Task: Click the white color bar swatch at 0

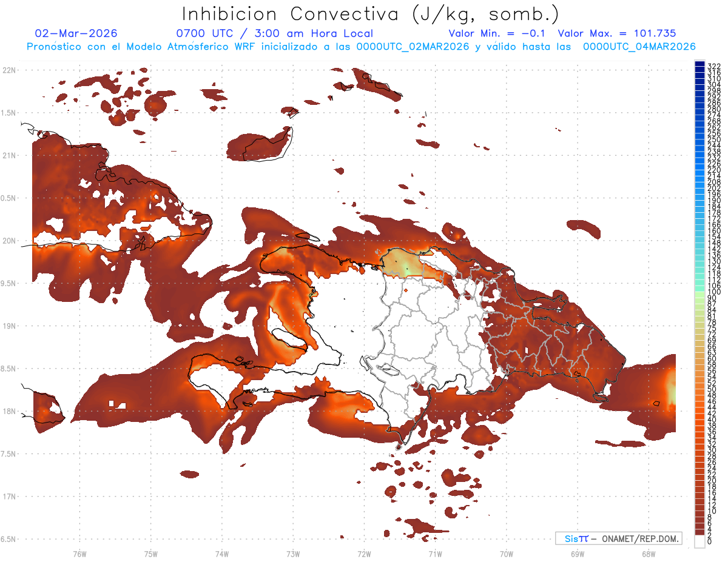Action: coord(699,543)
